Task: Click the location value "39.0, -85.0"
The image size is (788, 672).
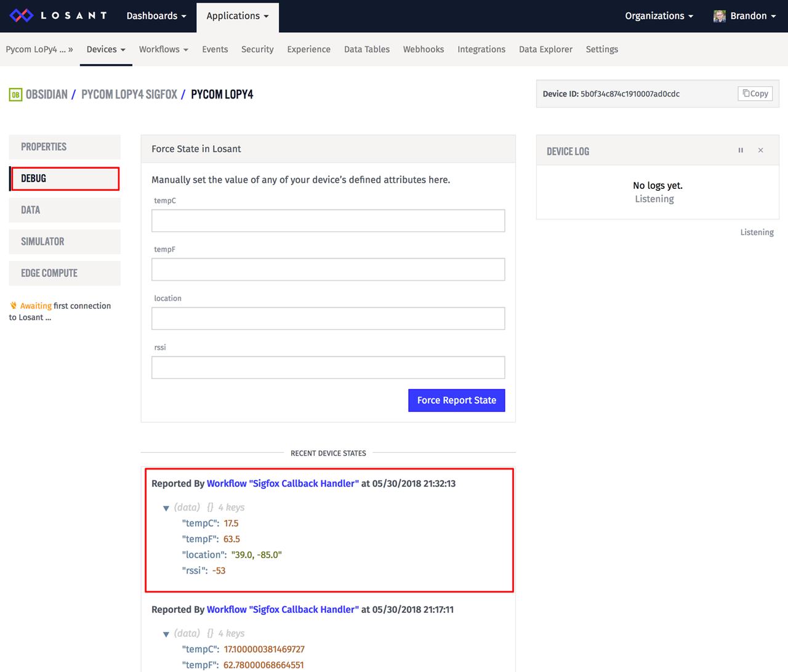Action: pyautogui.click(x=257, y=555)
